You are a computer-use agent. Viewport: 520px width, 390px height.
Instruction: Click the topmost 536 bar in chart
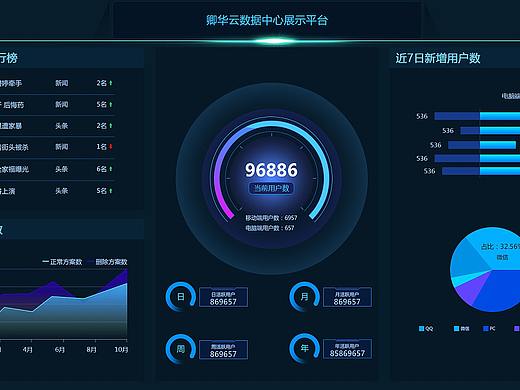pos(477,116)
